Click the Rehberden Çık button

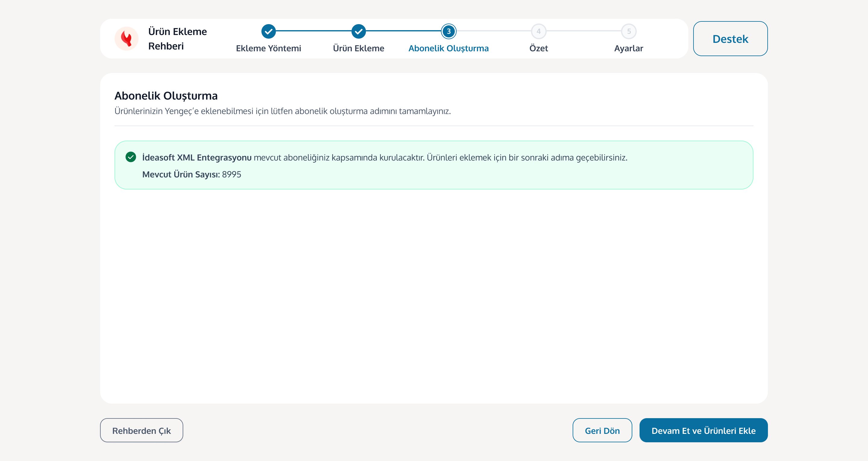click(142, 430)
